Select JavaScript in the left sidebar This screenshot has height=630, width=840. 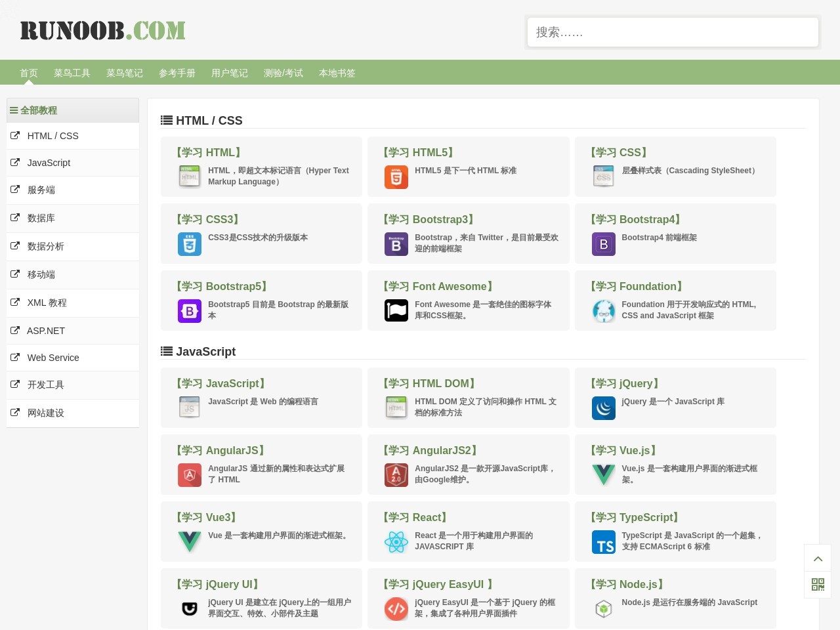coord(49,163)
